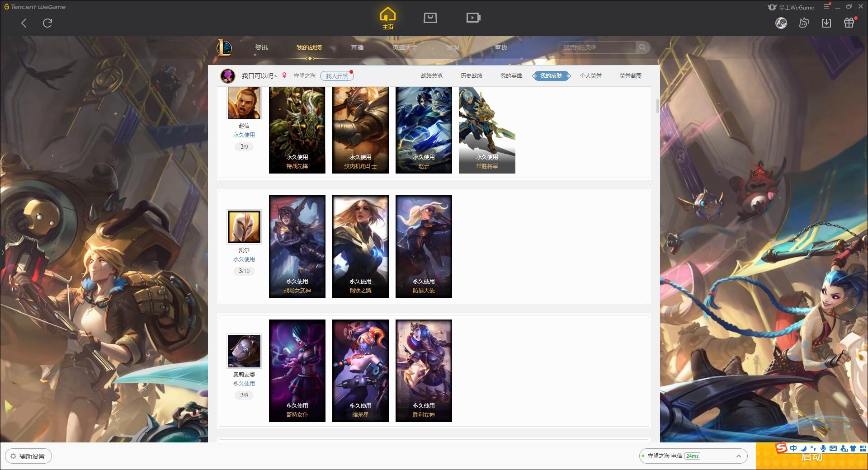The height and width of the screenshot is (470, 868).
Task: Open 辅助设置 settings button
Action: coord(28,456)
